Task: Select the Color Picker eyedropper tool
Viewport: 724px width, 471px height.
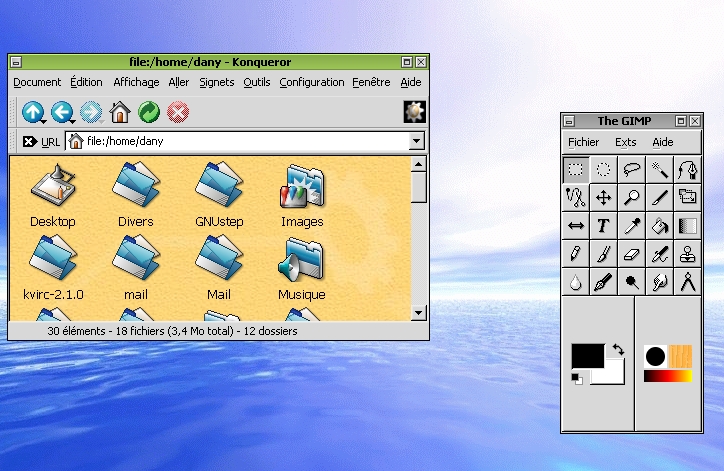Action: [x=632, y=226]
